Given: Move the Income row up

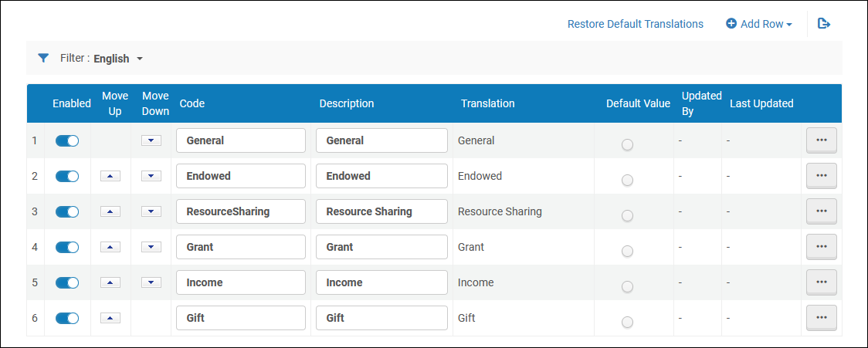Looking at the screenshot, I should pyautogui.click(x=110, y=282).
